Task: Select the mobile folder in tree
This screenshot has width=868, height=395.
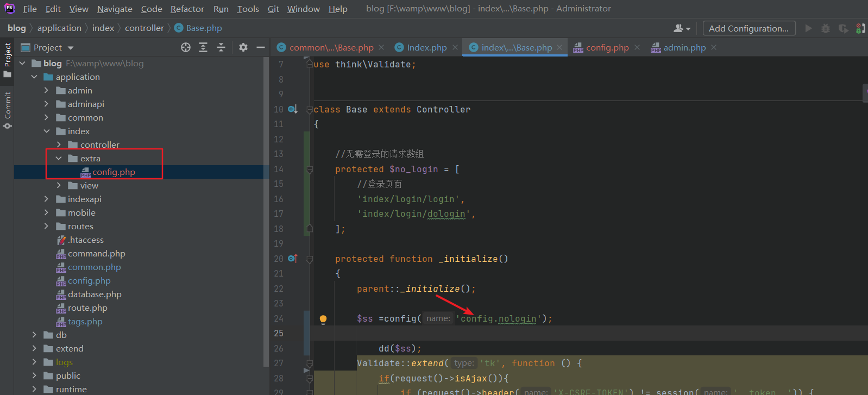Action: click(x=81, y=213)
